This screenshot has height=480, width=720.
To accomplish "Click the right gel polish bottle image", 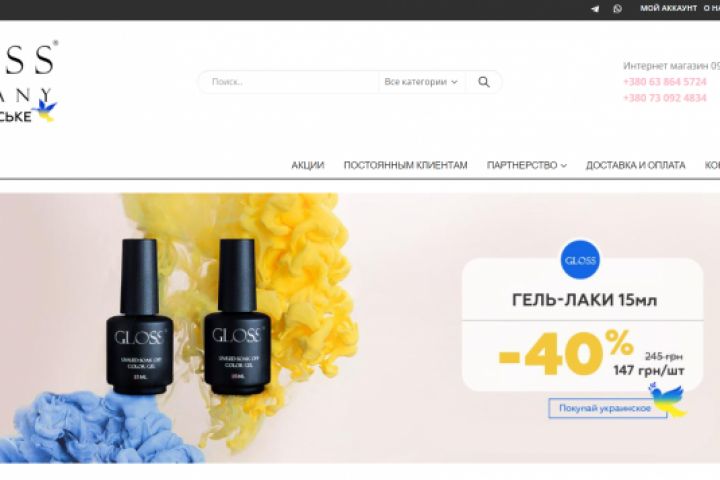I will 237,316.
